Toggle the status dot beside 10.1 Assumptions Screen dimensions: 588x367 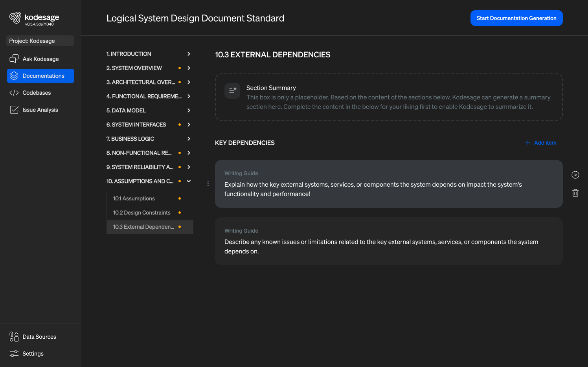click(x=180, y=198)
